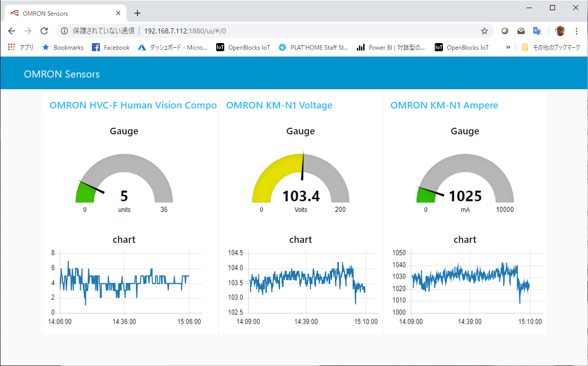
Task: Click the 103.4 voltage value
Action: pyautogui.click(x=301, y=196)
